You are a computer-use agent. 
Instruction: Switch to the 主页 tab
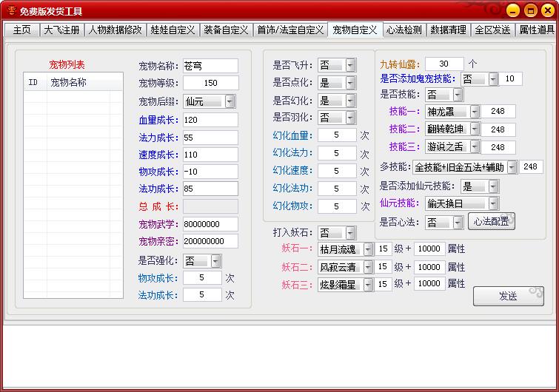pyautogui.click(x=21, y=30)
